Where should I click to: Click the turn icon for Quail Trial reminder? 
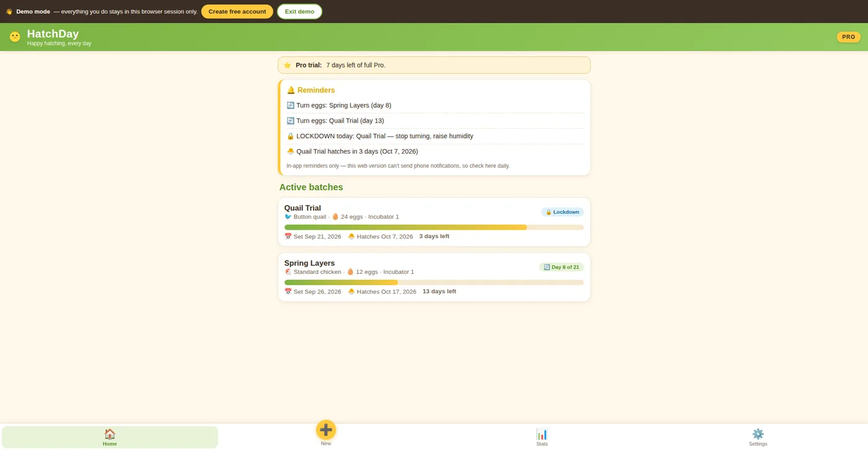click(x=290, y=121)
